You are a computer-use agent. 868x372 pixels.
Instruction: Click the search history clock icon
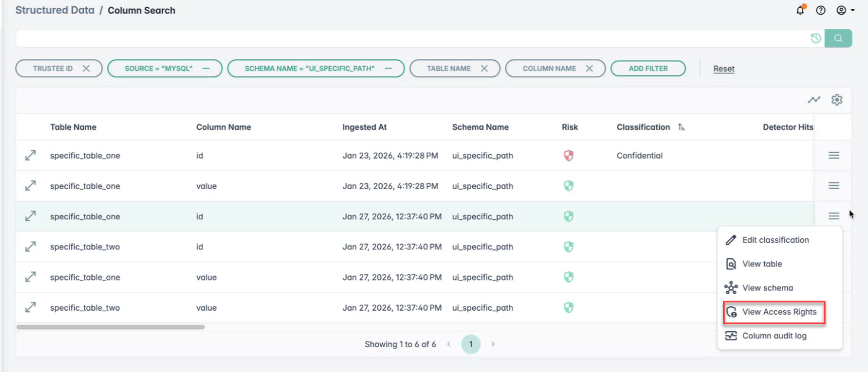(x=816, y=38)
